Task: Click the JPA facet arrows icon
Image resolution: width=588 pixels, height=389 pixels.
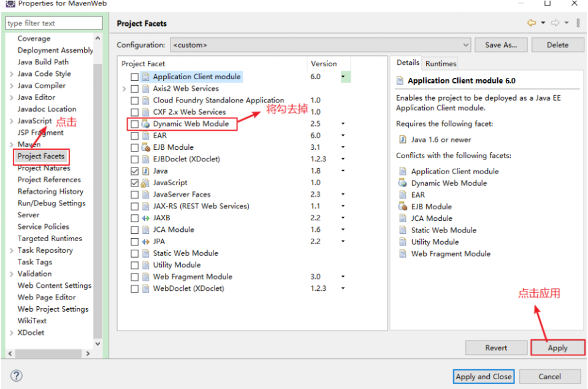Action: pyautogui.click(x=145, y=242)
